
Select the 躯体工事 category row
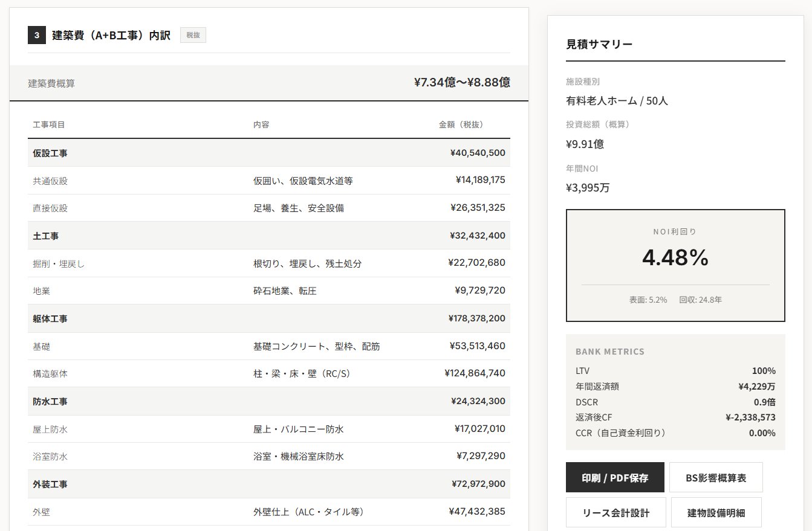coord(269,318)
